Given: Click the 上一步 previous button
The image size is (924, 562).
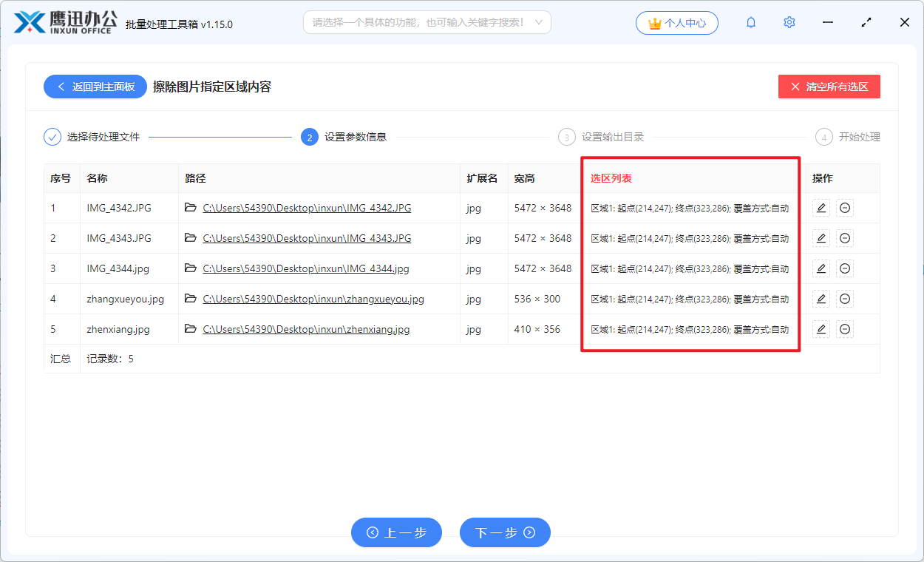Looking at the screenshot, I should 396,532.
